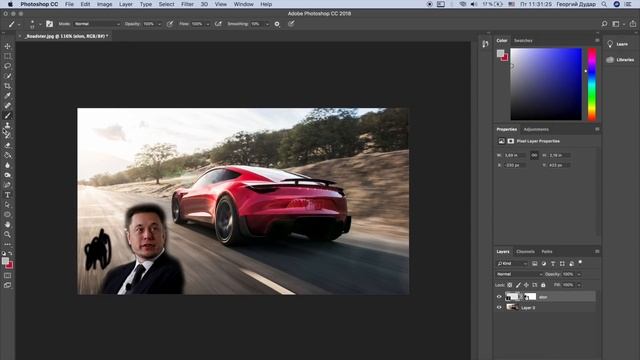Select the Crop tool
The image size is (640, 360).
coord(7,86)
